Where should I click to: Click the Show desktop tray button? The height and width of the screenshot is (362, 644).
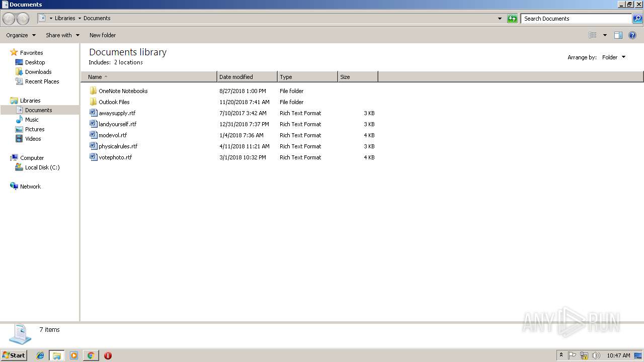(x=638, y=355)
